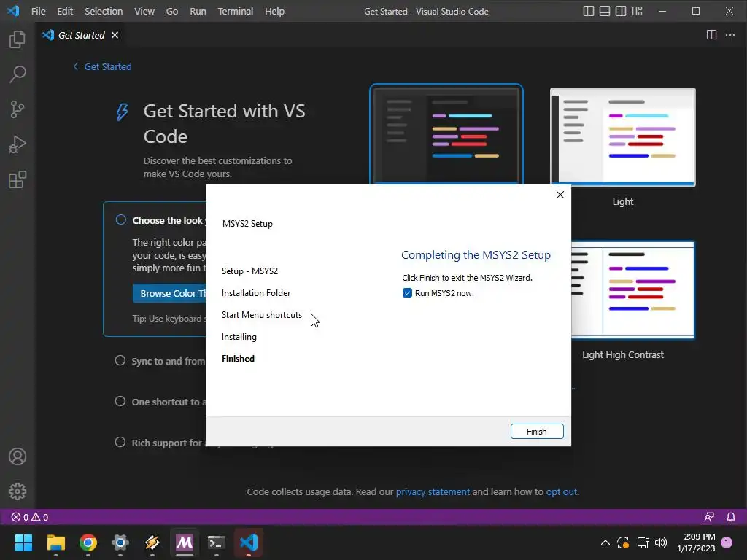Click the Finished step in installer list
The height and width of the screenshot is (560, 747).
[x=239, y=359]
